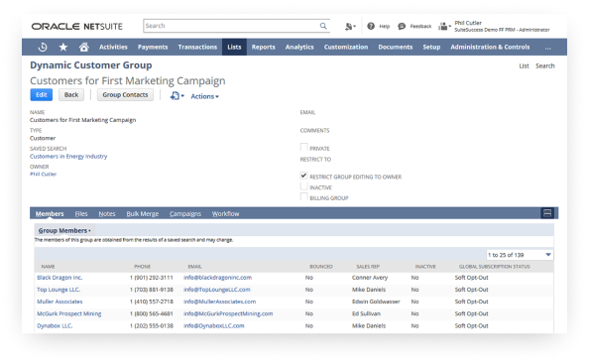Screen dimensions: 589x364
Task: Open the Customization menu
Action: (x=346, y=47)
